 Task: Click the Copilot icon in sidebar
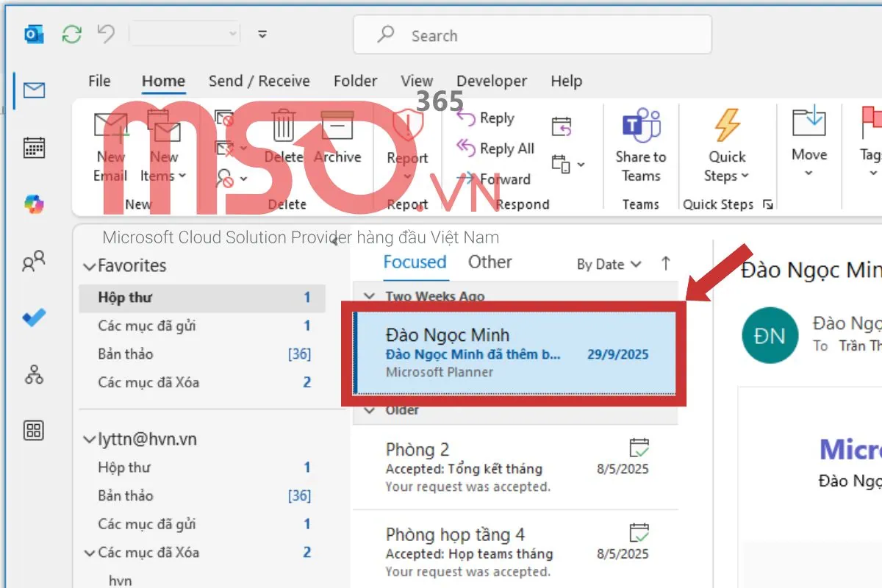pos(34,204)
